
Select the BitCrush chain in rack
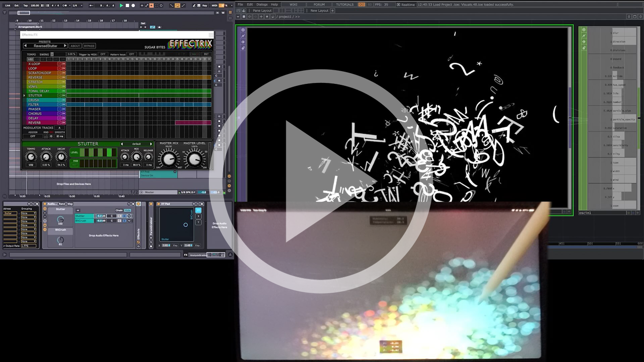pyautogui.click(x=84, y=221)
